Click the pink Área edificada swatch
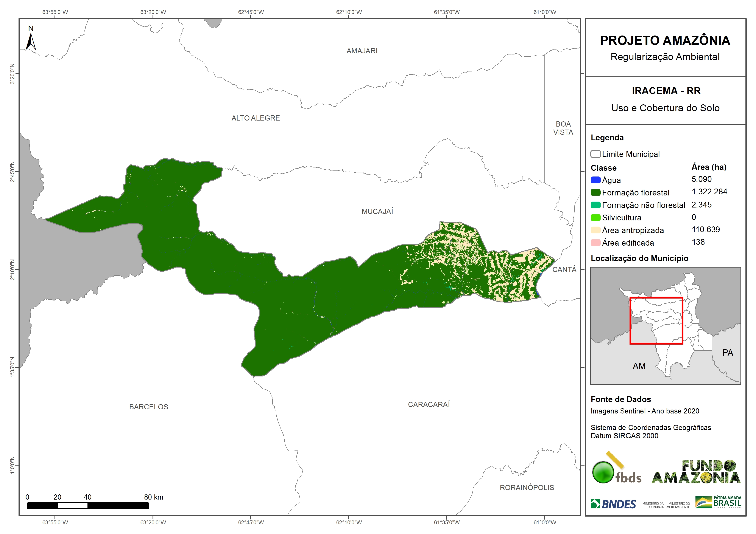 click(595, 243)
